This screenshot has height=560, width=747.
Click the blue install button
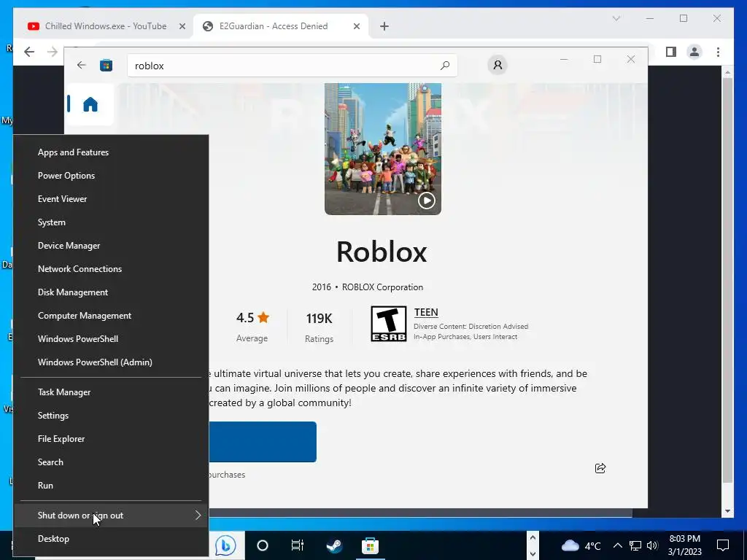click(x=263, y=442)
